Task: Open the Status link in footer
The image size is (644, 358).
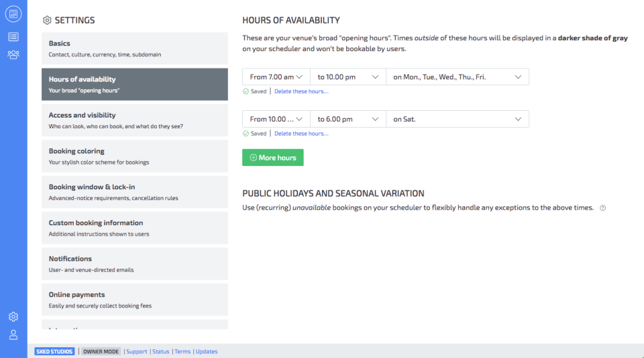Action: [x=160, y=351]
